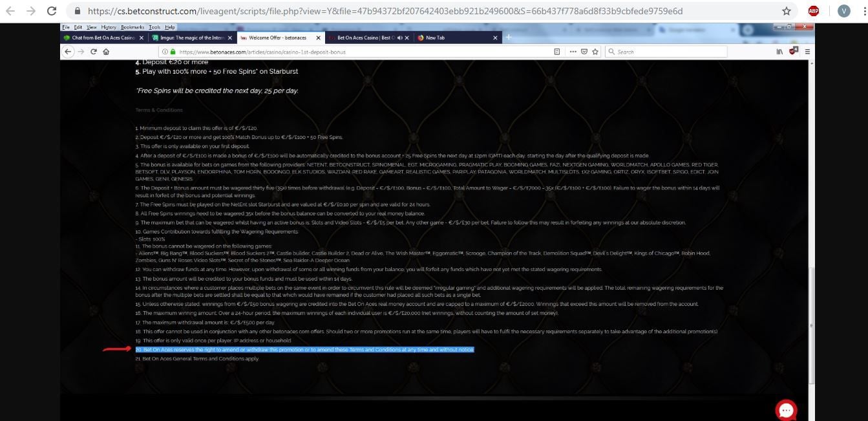Open the History menu in Firefox
The image size is (868, 421).
109,27
